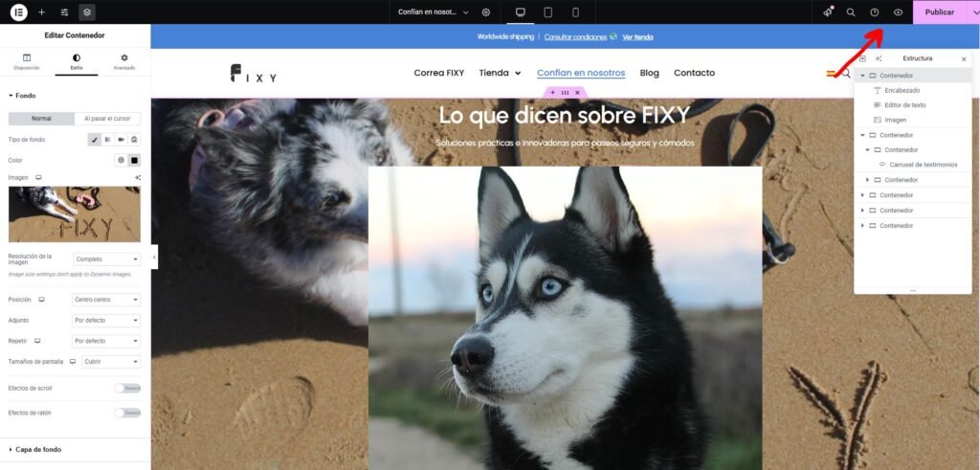Switch to mobile responsive view
Image resolution: width=980 pixels, height=470 pixels.
[x=575, y=12]
